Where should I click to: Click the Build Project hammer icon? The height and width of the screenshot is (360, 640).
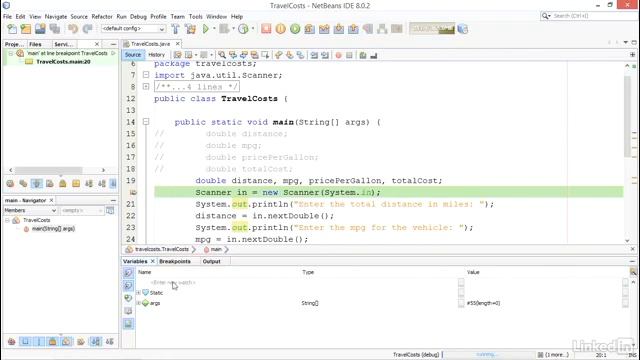pos(176,29)
